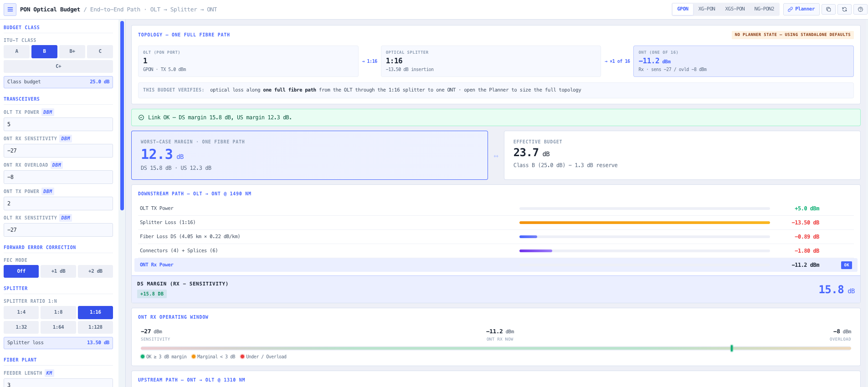Select ITU-T class C+
This screenshot has height=387, width=868.
point(58,66)
